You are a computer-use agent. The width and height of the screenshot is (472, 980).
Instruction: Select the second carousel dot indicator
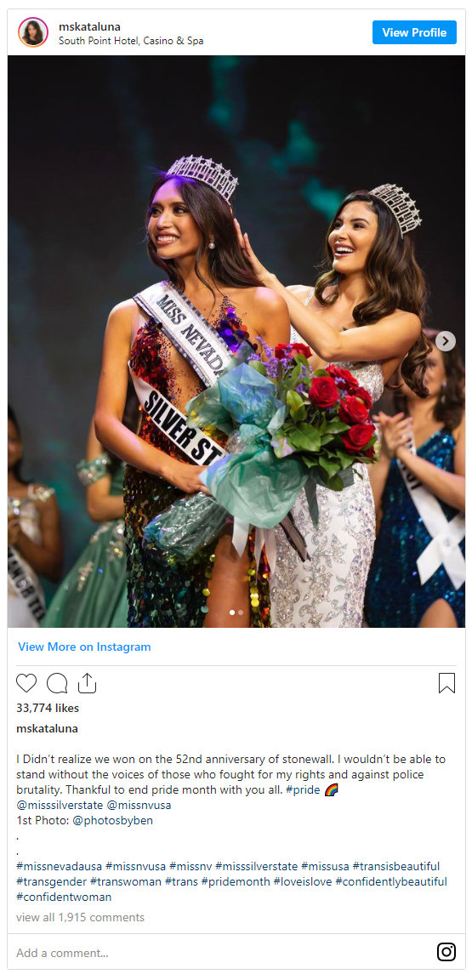coord(241,612)
